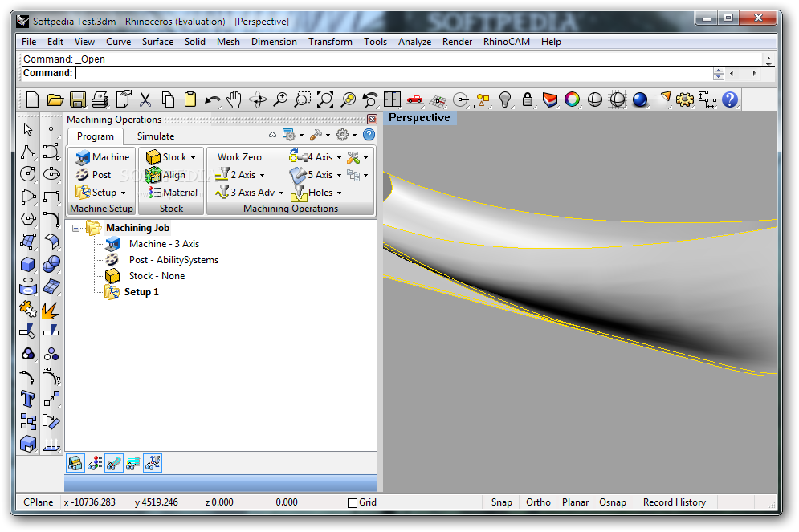The width and height of the screenshot is (799, 532).
Task: Click the Machine button in Machine Setup
Action: (103, 157)
